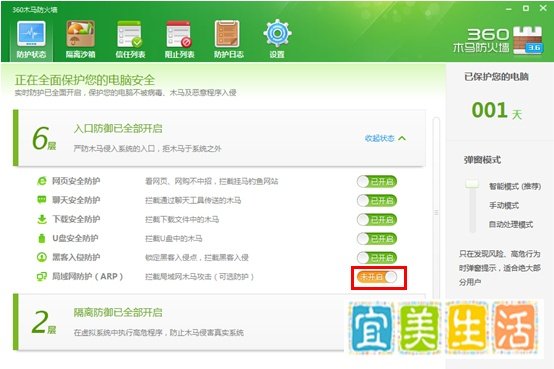Click the 局域网防护 (ARP) network icon

coord(42,276)
